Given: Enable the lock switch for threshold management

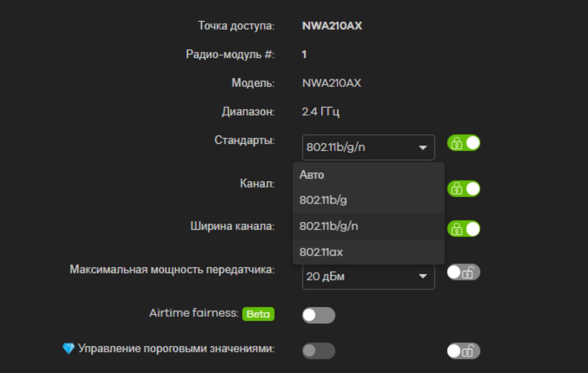Looking at the screenshot, I should [464, 351].
